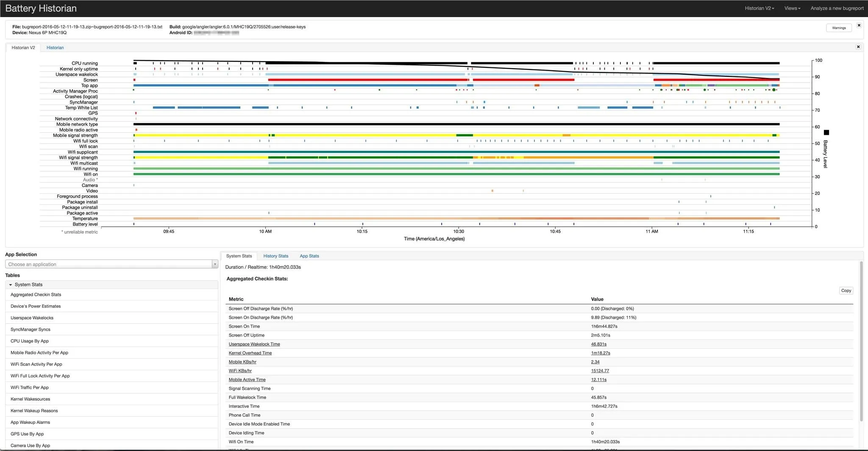Click the Wifi signal strength row label
868x451 pixels.
click(x=78, y=158)
